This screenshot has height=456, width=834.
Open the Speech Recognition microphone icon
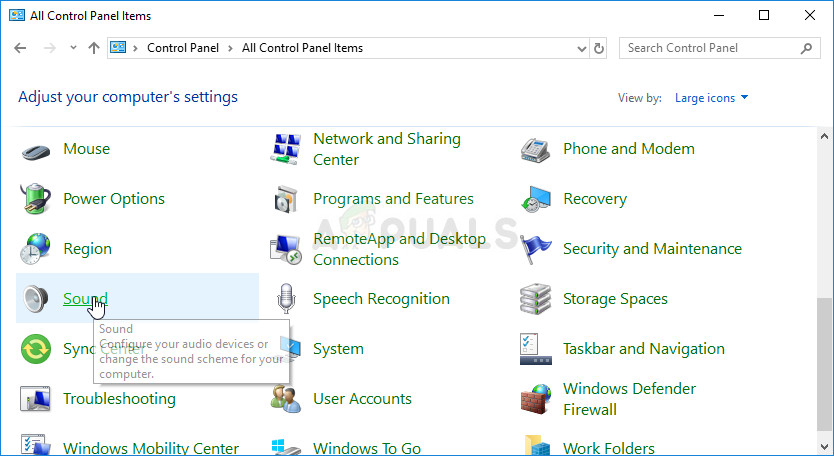287,299
